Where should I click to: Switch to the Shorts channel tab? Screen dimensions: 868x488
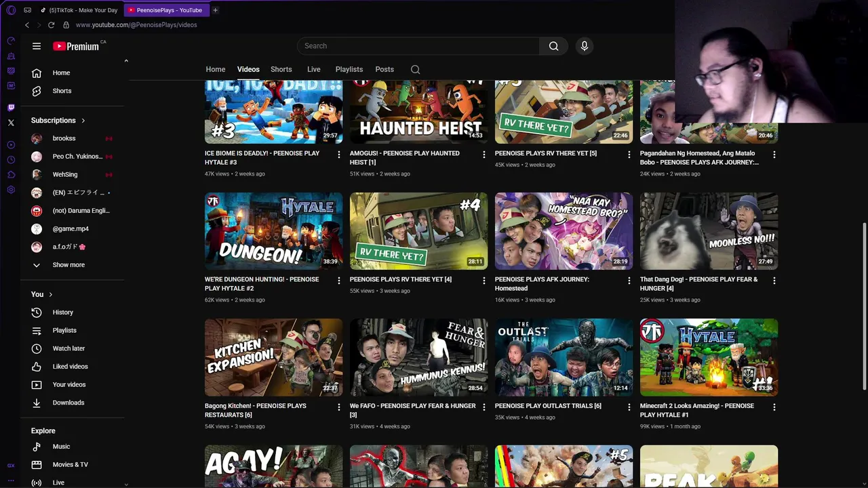281,69
